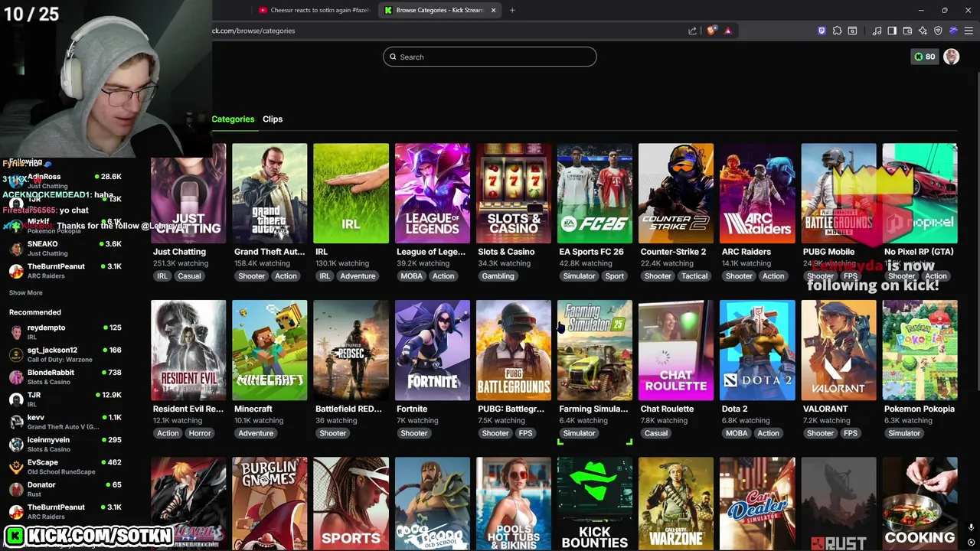This screenshot has height=551, width=980.
Task: Open reydempto's recommended channel
Action: click(x=65, y=332)
